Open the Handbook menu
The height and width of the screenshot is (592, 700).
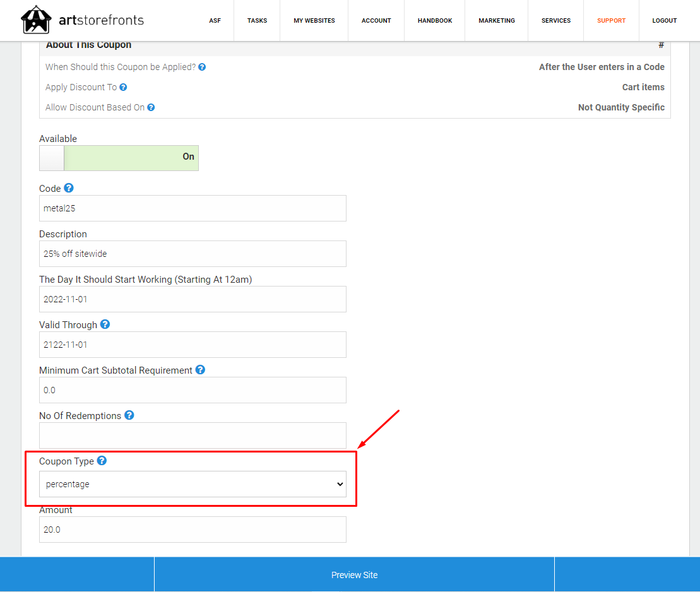click(x=435, y=21)
